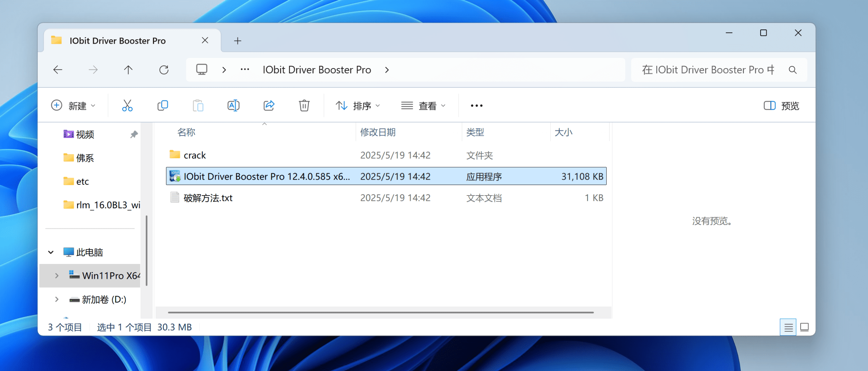The image size is (868, 371).
Task: Click the Rename icon in toolbar
Action: point(233,106)
